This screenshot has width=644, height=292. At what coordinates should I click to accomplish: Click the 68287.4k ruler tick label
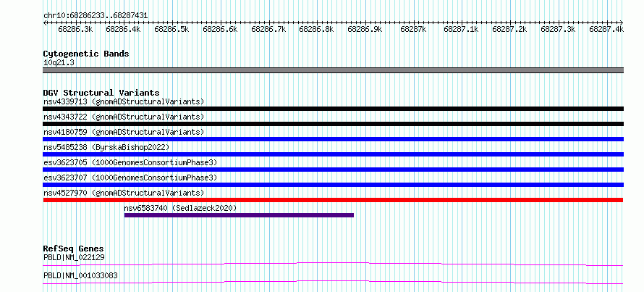(x=606, y=29)
